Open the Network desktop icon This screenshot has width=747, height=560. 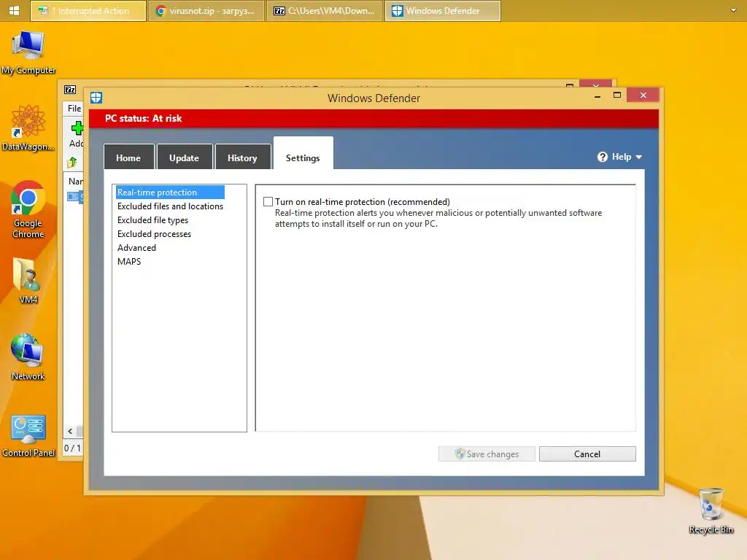pos(28,357)
